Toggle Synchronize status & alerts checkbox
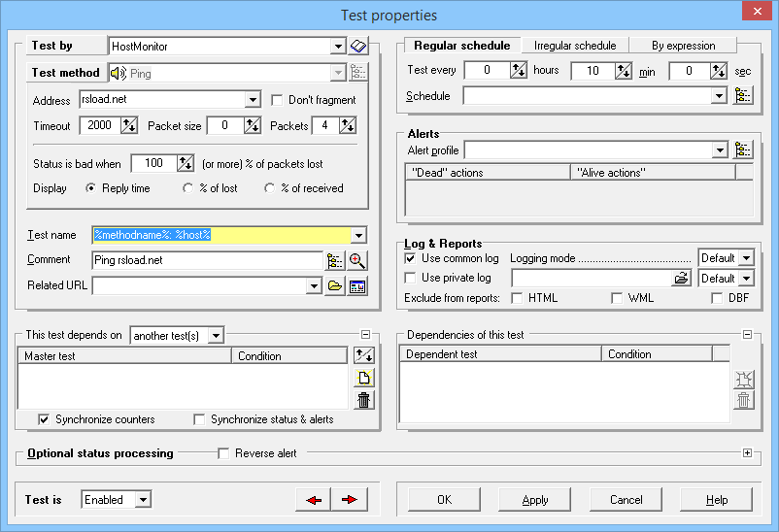The width and height of the screenshot is (779, 532). pyautogui.click(x=199, y=419)
